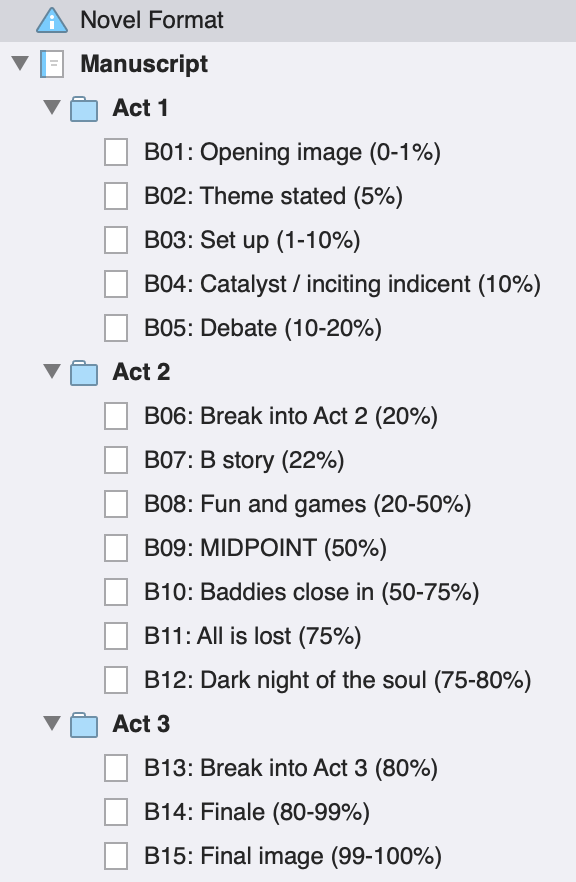Collapse the Act 1 folder triangle
Screen dimensions: 576x882
coord(52,107)
